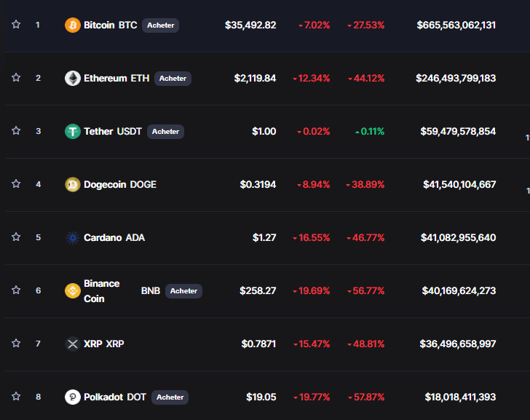
Task: Click Ethereum market cap $246,493,799,183
Action: [x=456, y=79]
